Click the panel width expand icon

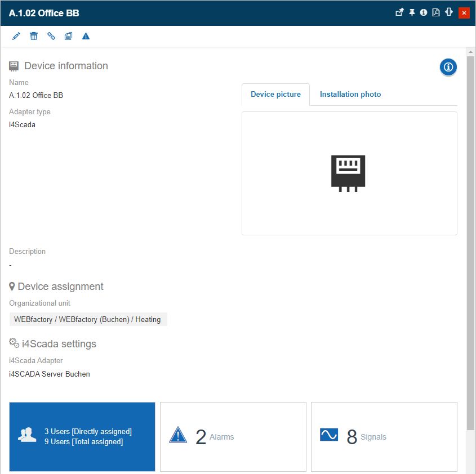(449, 12)
